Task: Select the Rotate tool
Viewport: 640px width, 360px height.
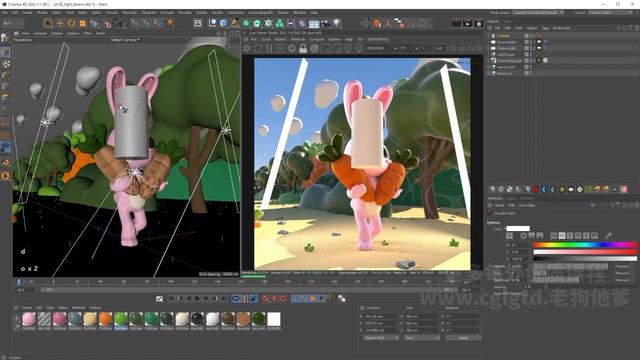Action: point(71,24)
